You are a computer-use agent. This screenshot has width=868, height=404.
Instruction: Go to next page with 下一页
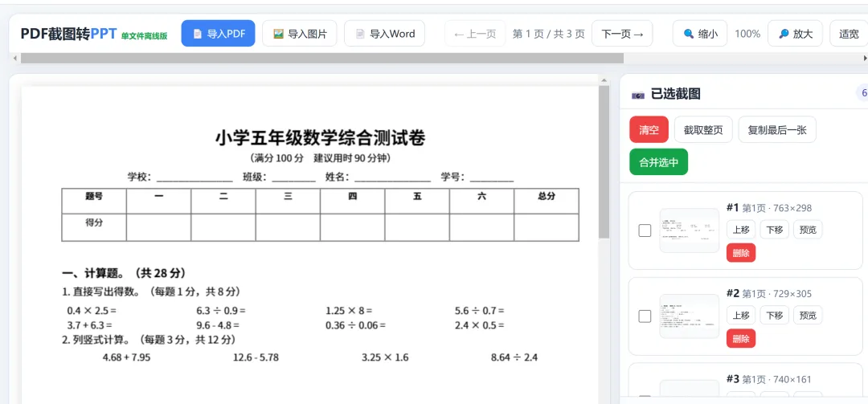coord(622,34)
